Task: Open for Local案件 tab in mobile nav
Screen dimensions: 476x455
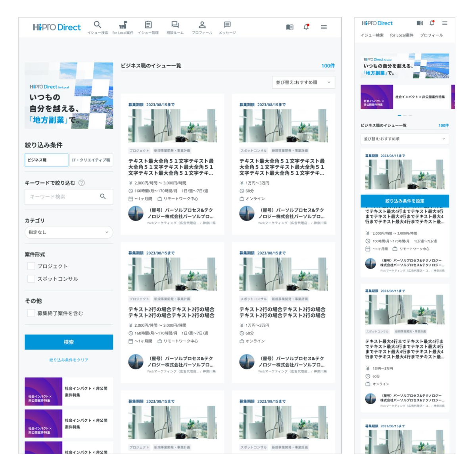Action: pyautogui.click(x=401, y=35)
